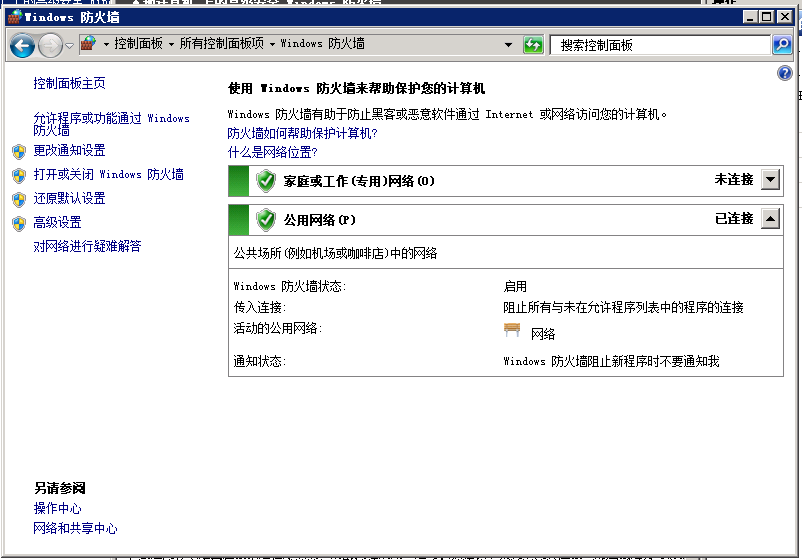Click the refresh button beside address bar
The width and height of the screenshot is (802, 560).
click(533, 45)
